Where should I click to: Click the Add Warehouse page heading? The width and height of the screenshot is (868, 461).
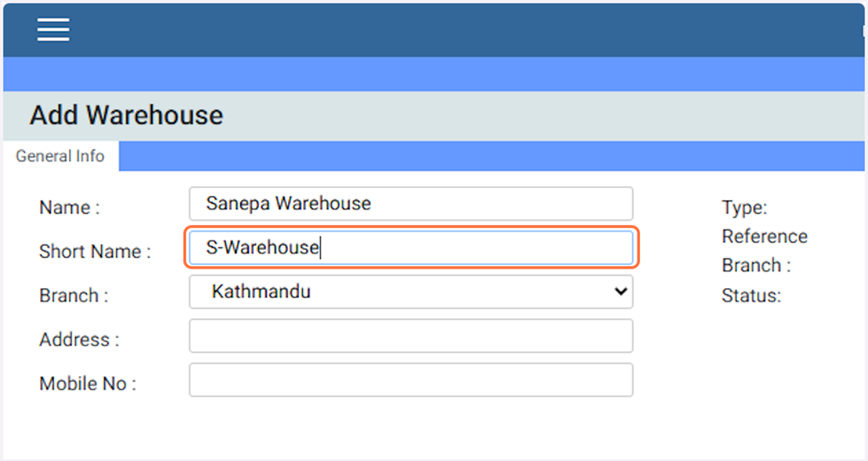point(126,115)
